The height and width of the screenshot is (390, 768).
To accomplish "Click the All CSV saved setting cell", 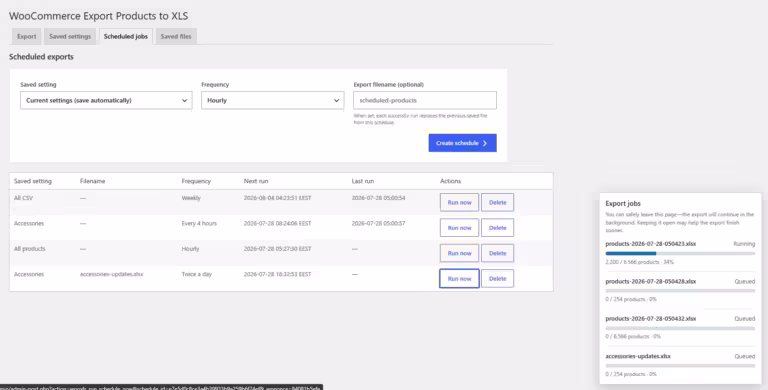I will point(24,198).
